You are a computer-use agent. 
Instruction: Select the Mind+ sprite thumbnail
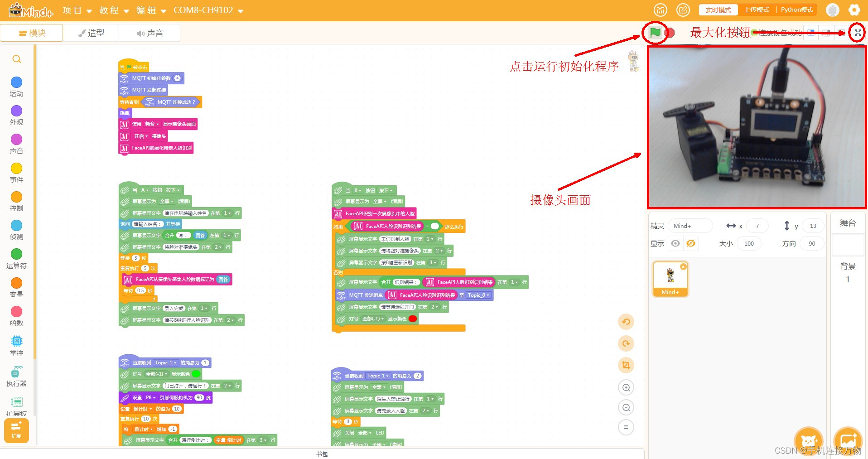[670, 279]
